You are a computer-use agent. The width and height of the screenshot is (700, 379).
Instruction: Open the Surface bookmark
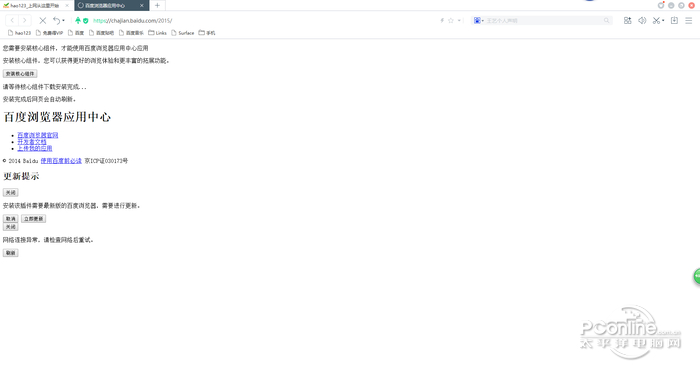pos(183,33)
